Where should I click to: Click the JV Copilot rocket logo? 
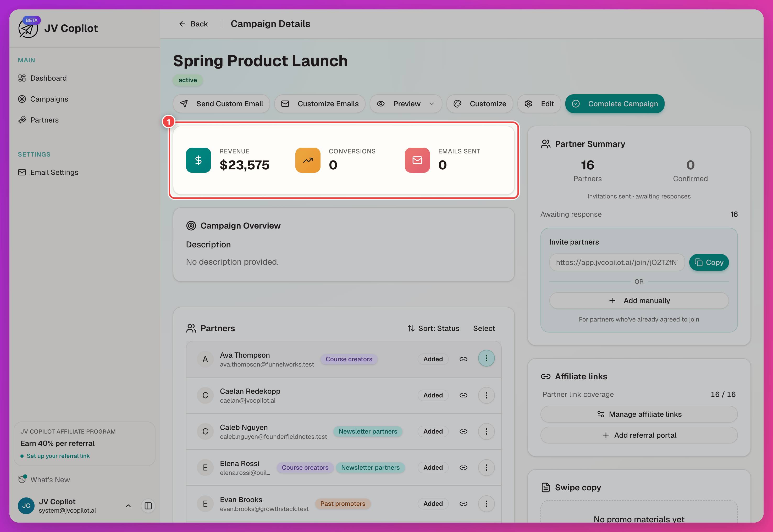click(x=28, y=28)
